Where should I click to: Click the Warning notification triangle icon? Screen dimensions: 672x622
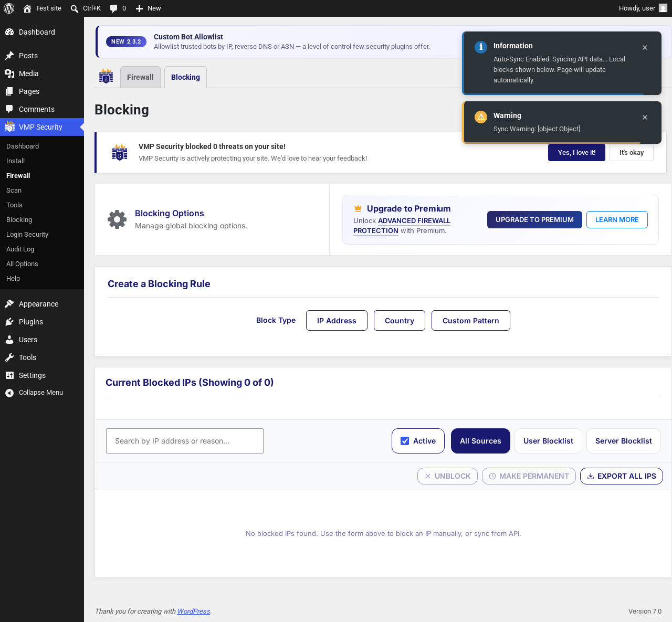point(481,117)
